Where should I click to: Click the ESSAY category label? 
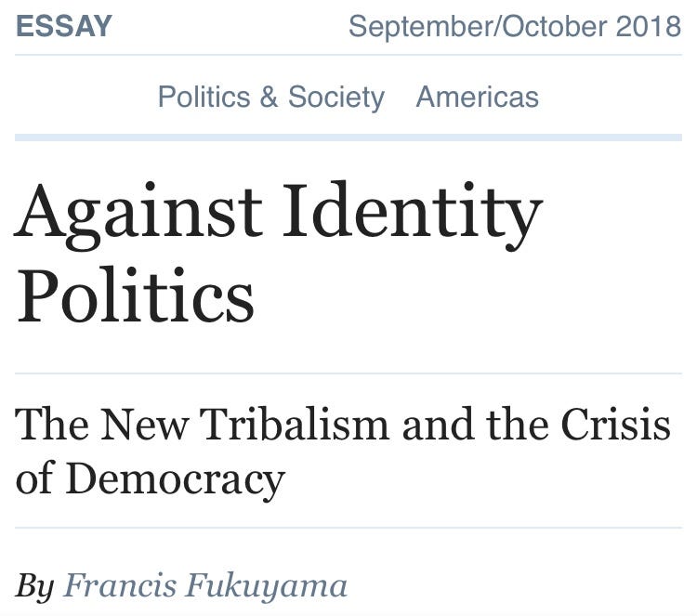tap(64, 26)
